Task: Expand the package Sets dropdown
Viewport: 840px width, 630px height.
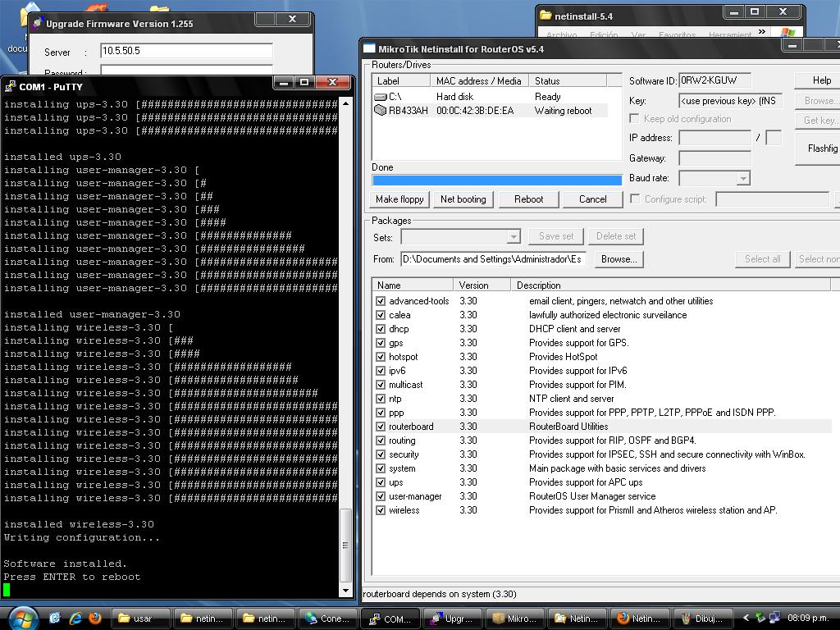Action: click(x=514, y=236)
